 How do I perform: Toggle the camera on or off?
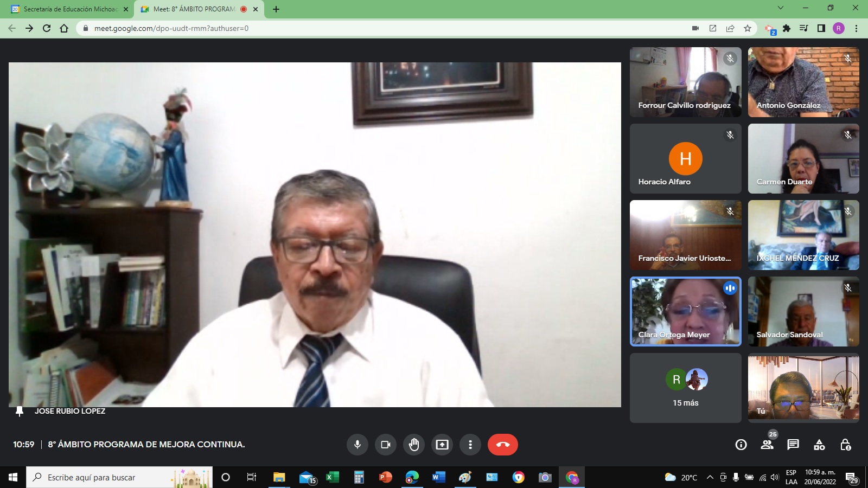tap(386, 445)
